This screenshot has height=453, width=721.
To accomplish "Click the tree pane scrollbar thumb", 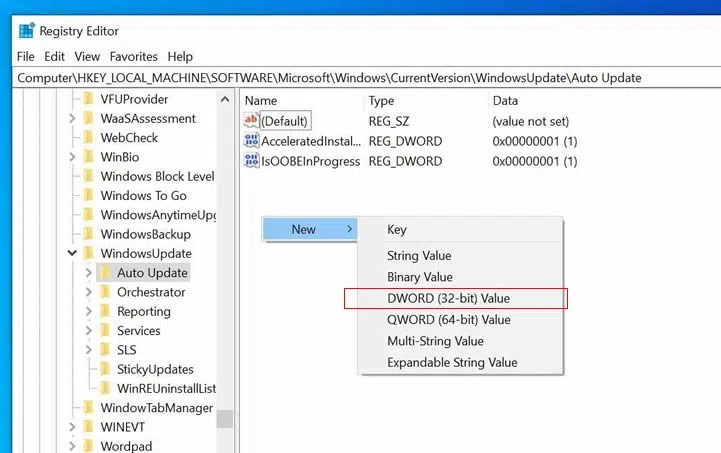I will coord(225,419).
